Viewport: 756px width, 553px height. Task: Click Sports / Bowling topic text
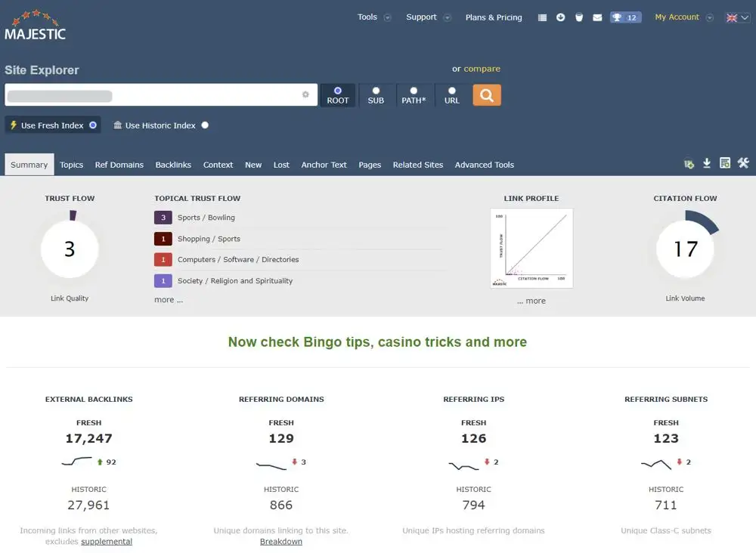(206, 218)
